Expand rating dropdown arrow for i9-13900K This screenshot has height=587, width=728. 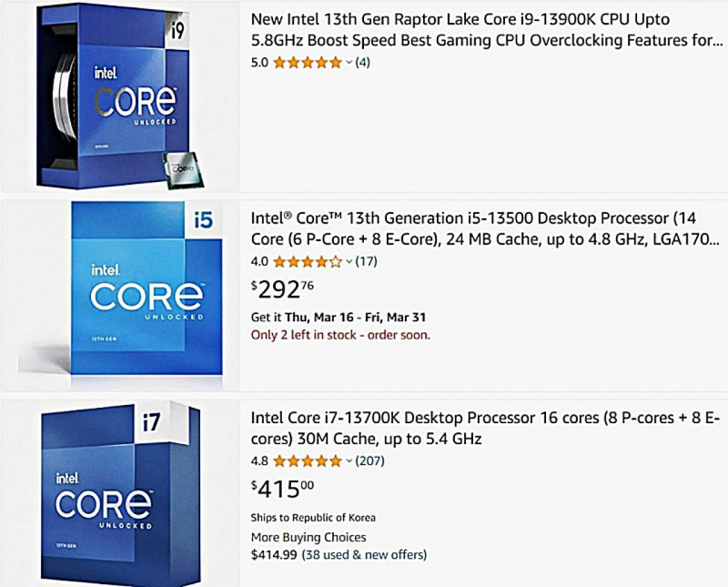349,63
